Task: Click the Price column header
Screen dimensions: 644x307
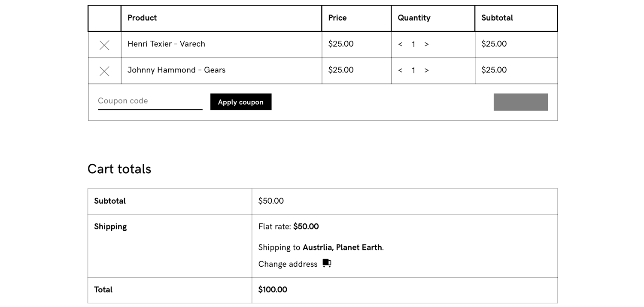Action: tap(337, 18)
